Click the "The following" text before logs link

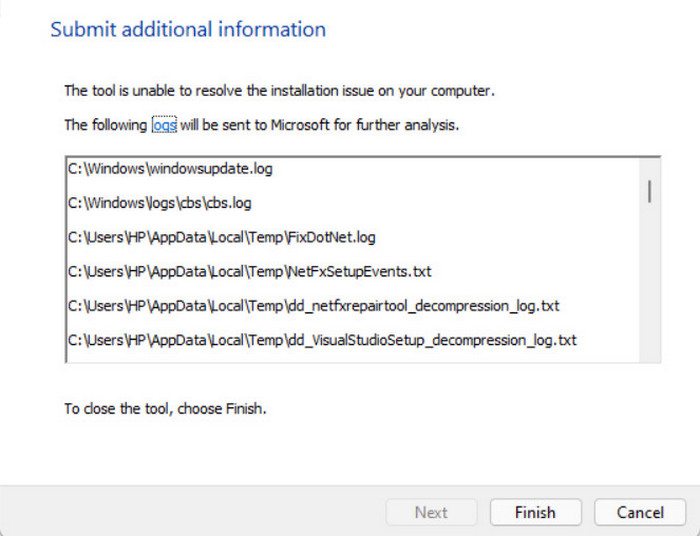pos(106,126)
